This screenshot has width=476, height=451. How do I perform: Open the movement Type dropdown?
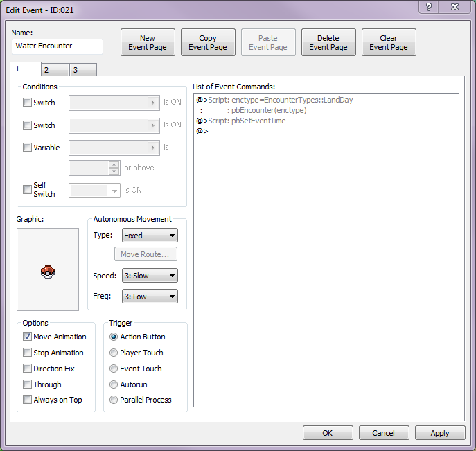[x=150, y=236]
